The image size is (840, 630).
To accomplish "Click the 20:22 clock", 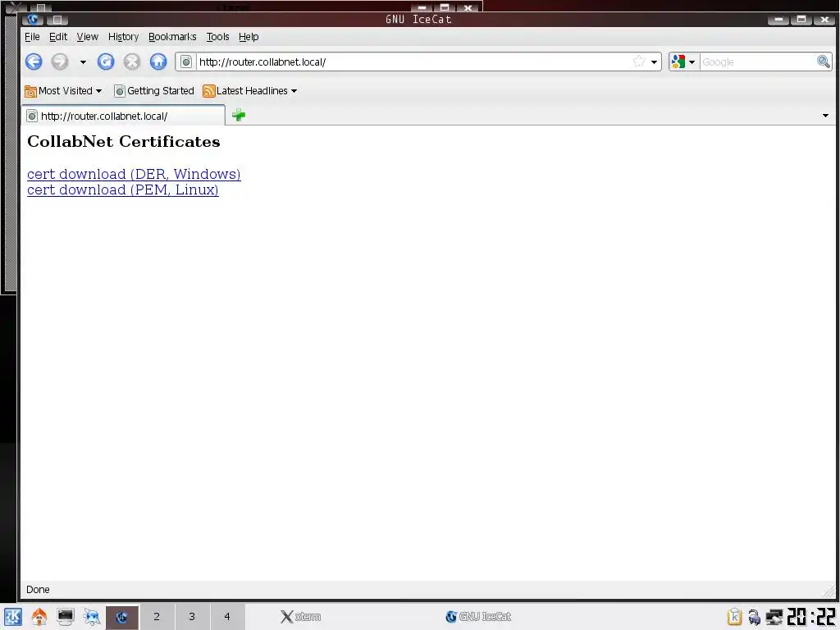I will click(x=811, y=617).
